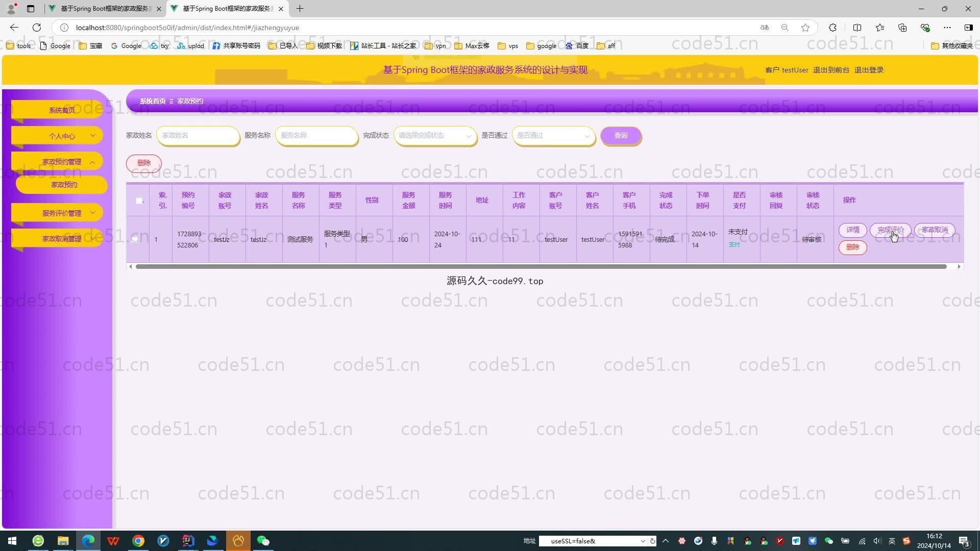This screenshot has width=980, height=551.
Task: Click the 测试服务 service name cell
Action: pos(300,239)
